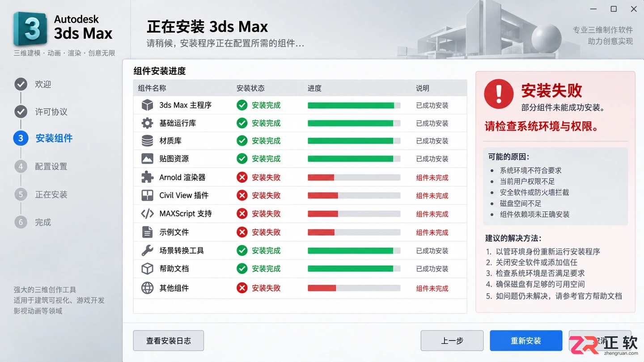Click the 基础运行库 gear icon
Image resolution: width=644 pixels, height=362 pixels.
[x=147, y=123]
